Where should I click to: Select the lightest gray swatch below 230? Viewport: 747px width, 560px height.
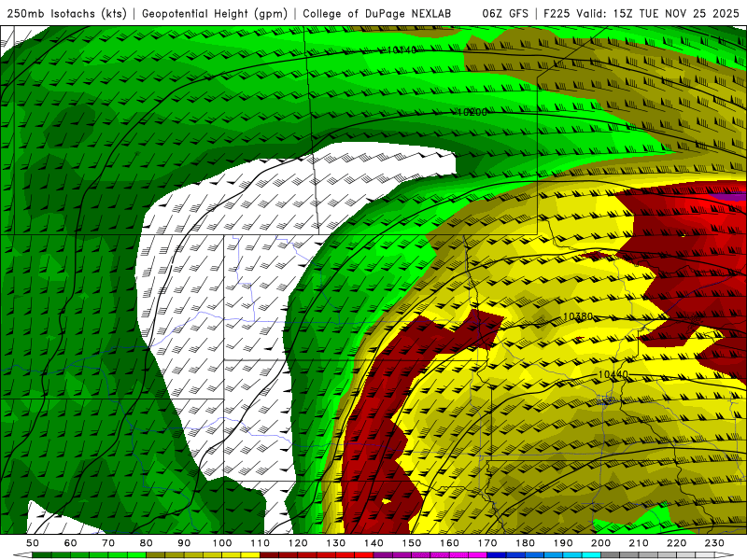click(705, 554)
